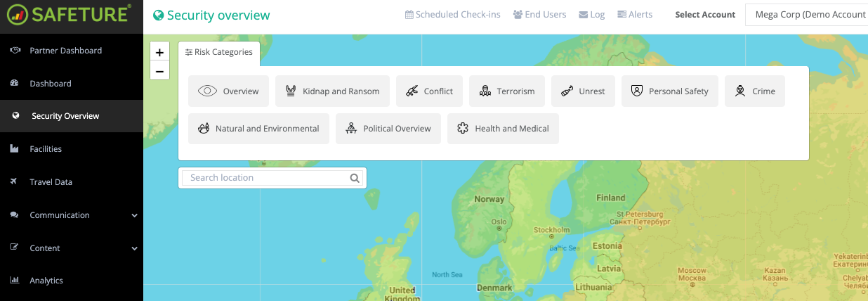This screenshot has width=868, height=301.
Task: Open the Select Account dropdown
Action: pos(808,15)
